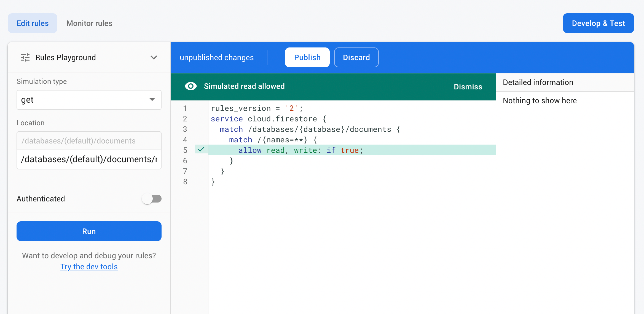Image resolution: width=644 pixels, height=314 pixels.
Task: Switch to the Edit rules tab
Action: [x=33, y=23]
